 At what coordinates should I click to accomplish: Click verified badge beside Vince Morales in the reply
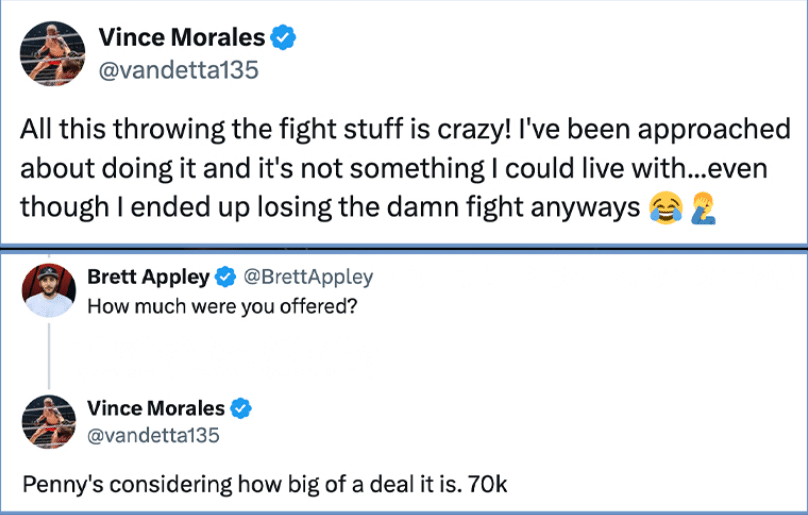click(241, 408)
